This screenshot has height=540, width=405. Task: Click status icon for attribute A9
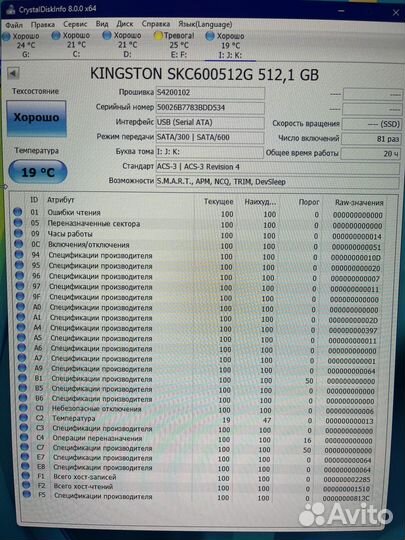[x=22, y=367]
